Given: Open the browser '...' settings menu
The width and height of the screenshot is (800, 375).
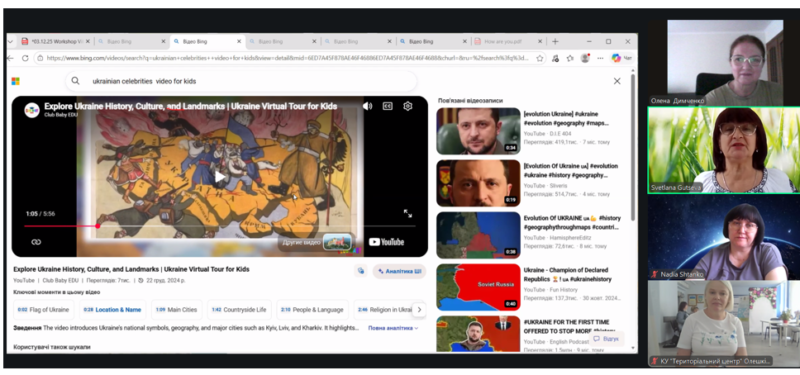Looking at the screenshot, I should [600, 58].
